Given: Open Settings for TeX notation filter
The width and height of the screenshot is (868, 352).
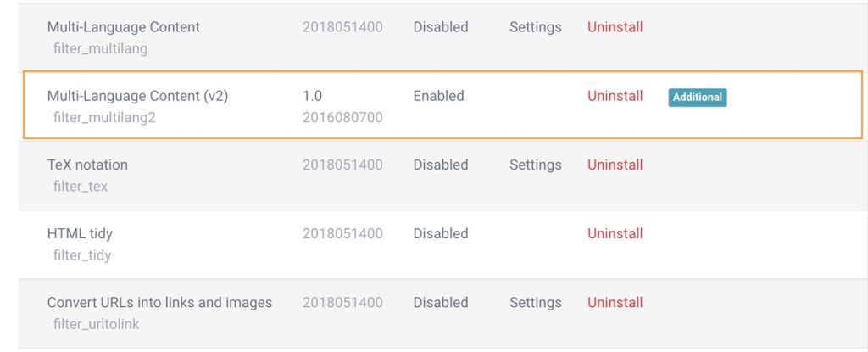Looking at the screenshot, I should coord(535,165).
